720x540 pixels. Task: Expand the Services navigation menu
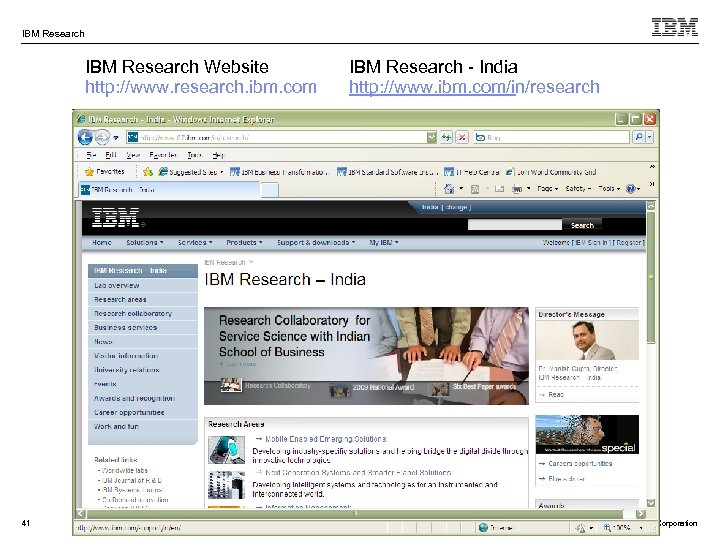(195, 242)
